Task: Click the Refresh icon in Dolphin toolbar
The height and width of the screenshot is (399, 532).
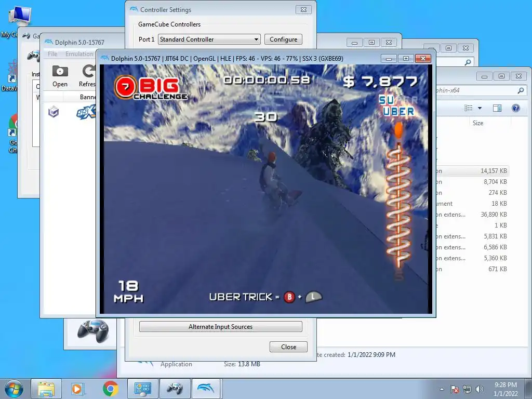Action: pyautogui.click(x=89, y=71)
